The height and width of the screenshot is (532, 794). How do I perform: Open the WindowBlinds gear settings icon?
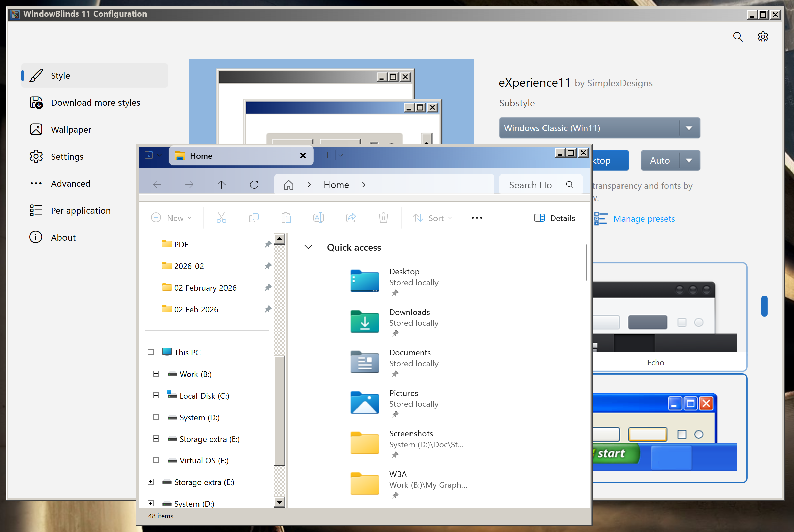tap(763, 37)
